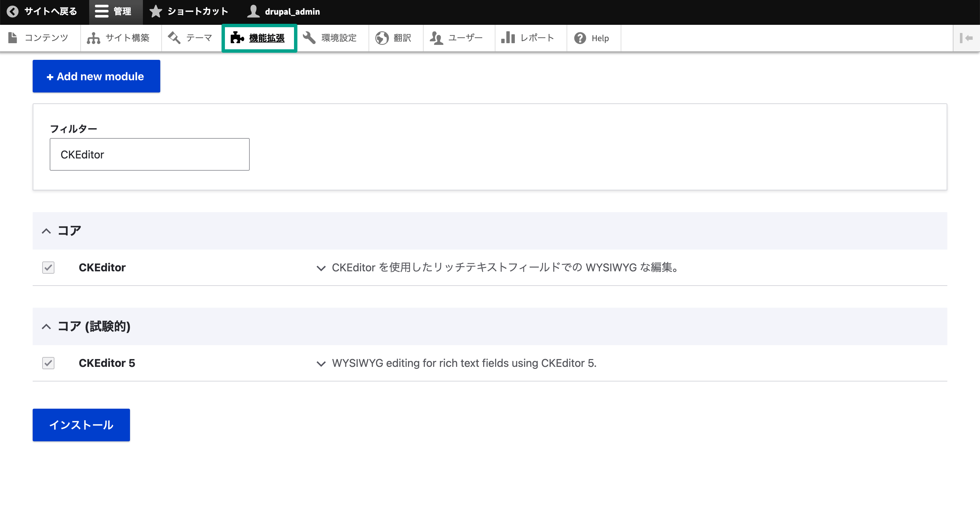Click the テーマ paintbrush icon
980x510 pixels.
[174, 38]
